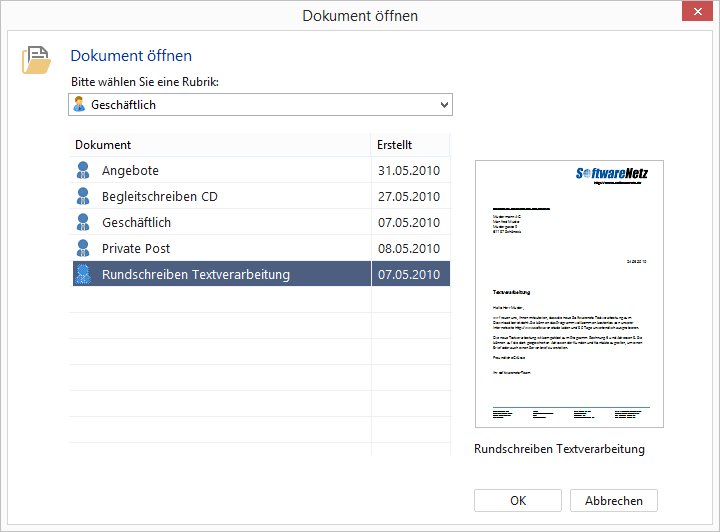Click the person icon beside Angebote
Image resolution: width=720 pixels, height=532 pixels.
point(83,170)
